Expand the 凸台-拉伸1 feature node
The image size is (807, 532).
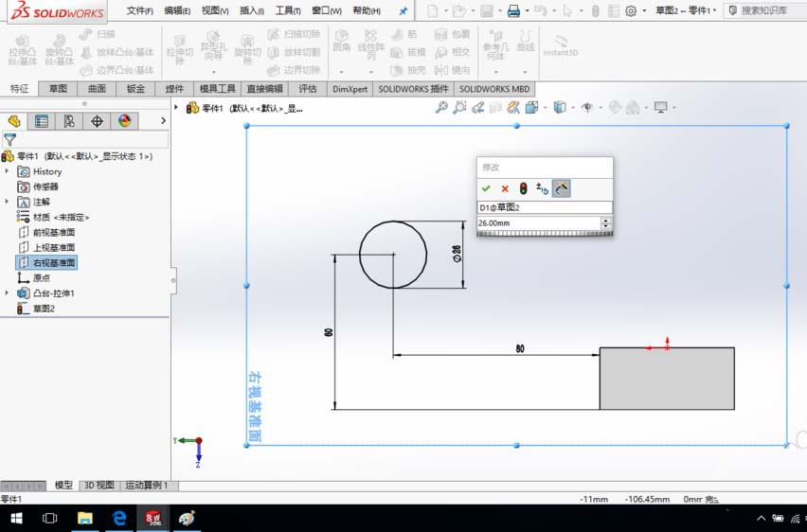click(9, 293)
